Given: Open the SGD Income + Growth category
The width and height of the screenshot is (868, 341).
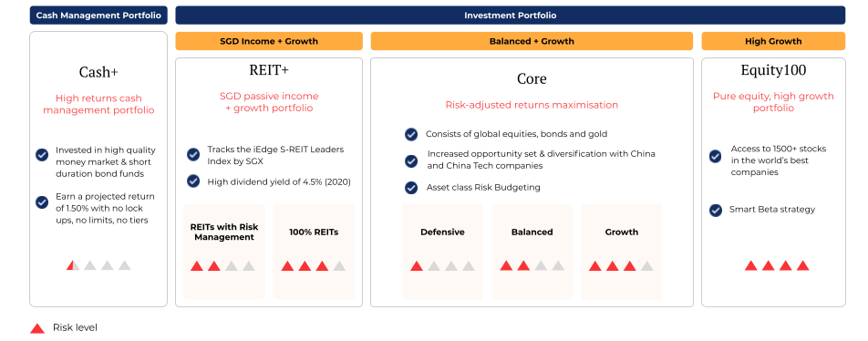Looking at the screenshot, I should coord(269,41).
